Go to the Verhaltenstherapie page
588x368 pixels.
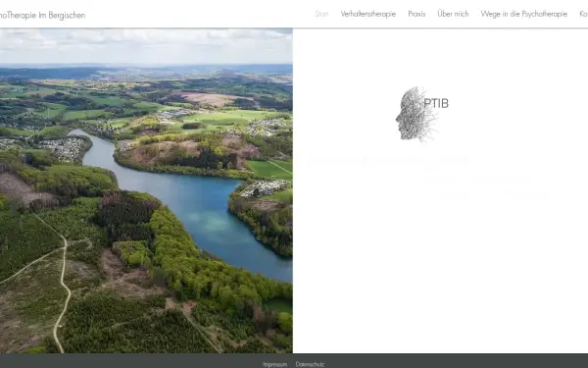368,14
